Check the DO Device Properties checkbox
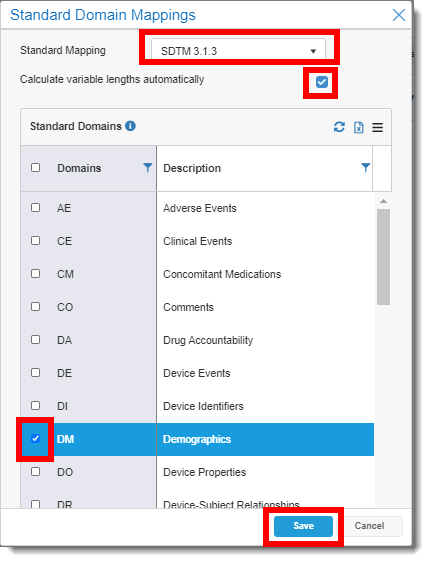Viewport: 429px width, 562px height. point(35,471)
